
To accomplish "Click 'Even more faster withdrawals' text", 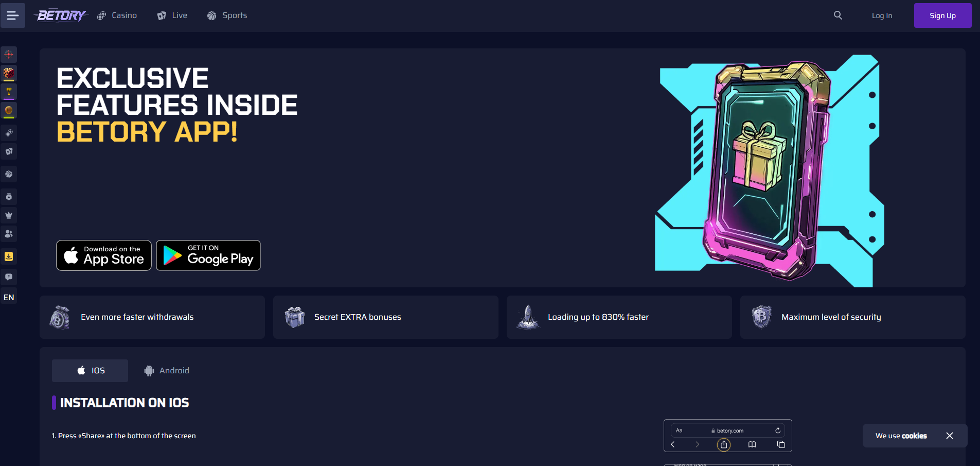I will pyautogui.click(x=137, y=317).
